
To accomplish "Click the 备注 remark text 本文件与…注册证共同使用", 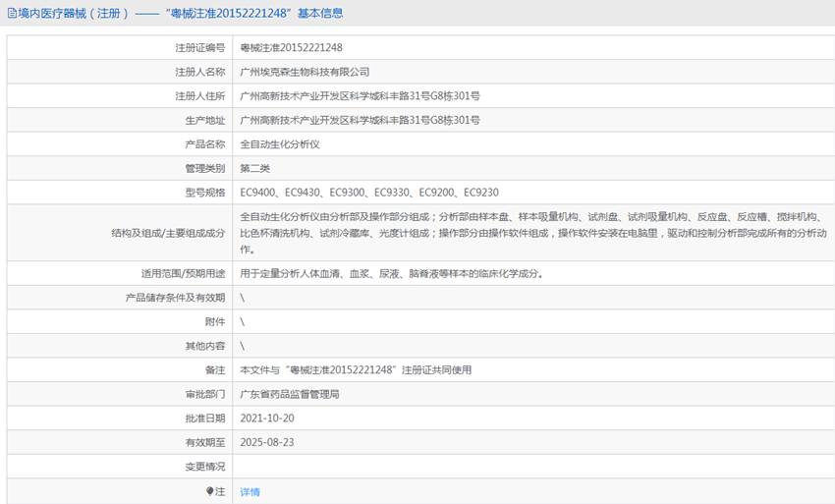I will 356,369.
